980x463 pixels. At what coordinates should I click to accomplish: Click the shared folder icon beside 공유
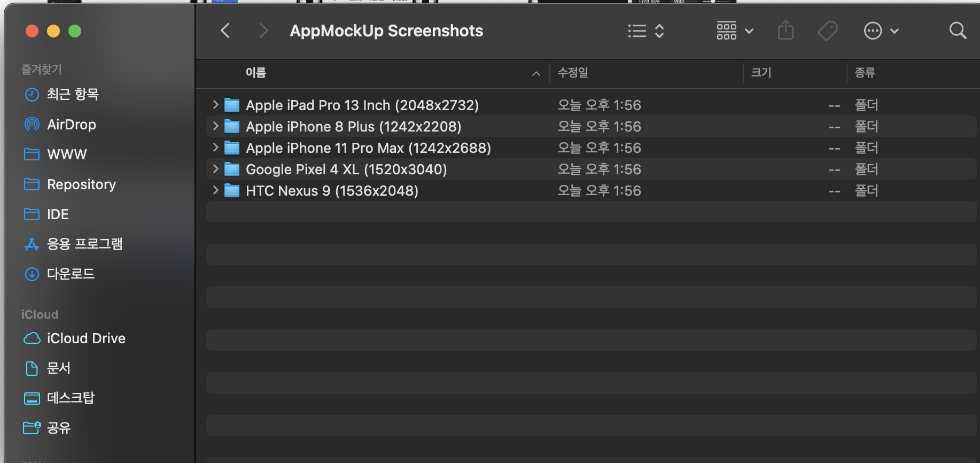[x=32, y=428]
